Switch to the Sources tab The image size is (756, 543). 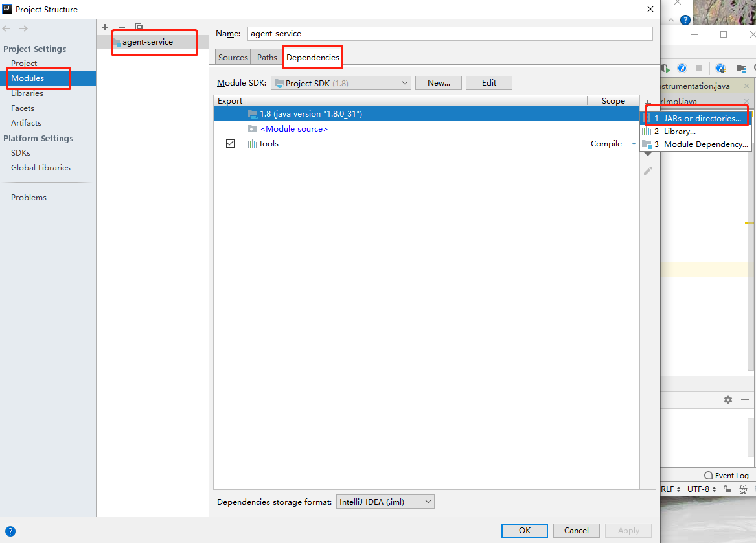pyautogui.click(x=232, y=57)
